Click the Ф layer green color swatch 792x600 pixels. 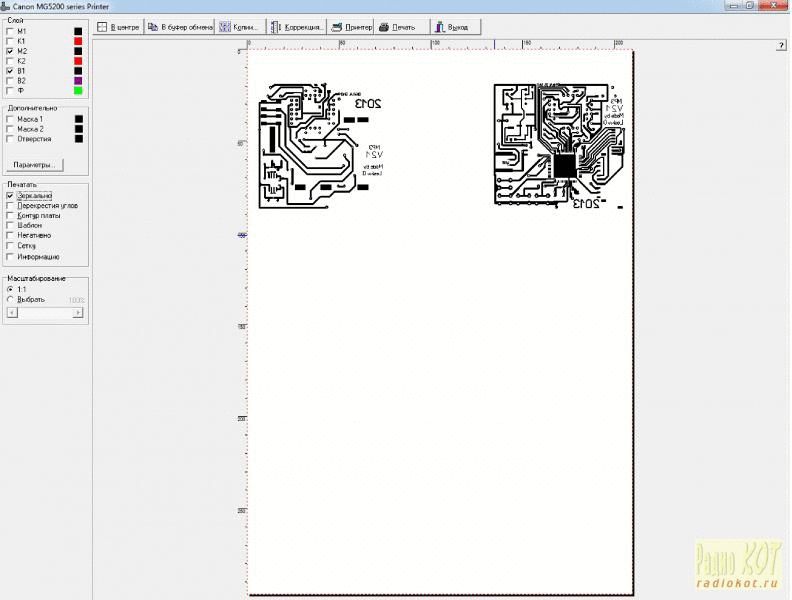pyautogui.click(x=78, y=90)
